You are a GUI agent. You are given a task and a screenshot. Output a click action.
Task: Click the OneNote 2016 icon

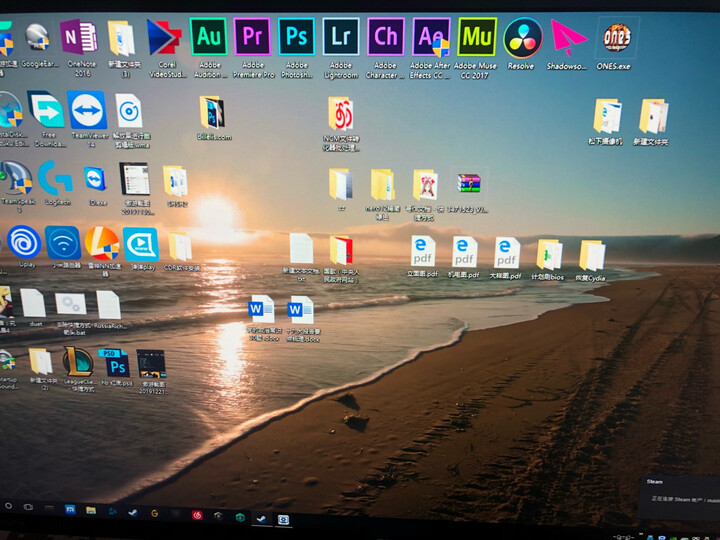pyautogui.click(x=78, y=37)
